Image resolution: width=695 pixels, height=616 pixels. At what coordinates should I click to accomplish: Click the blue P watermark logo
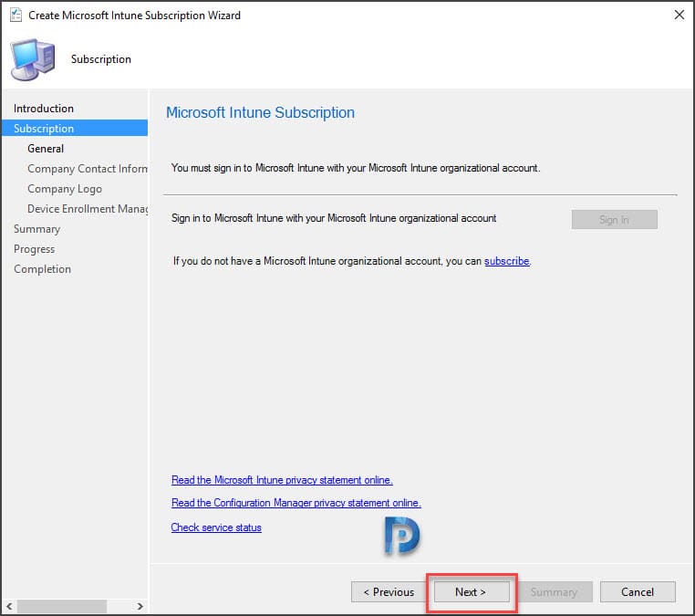pyautogui.click(x=401, y=536)
